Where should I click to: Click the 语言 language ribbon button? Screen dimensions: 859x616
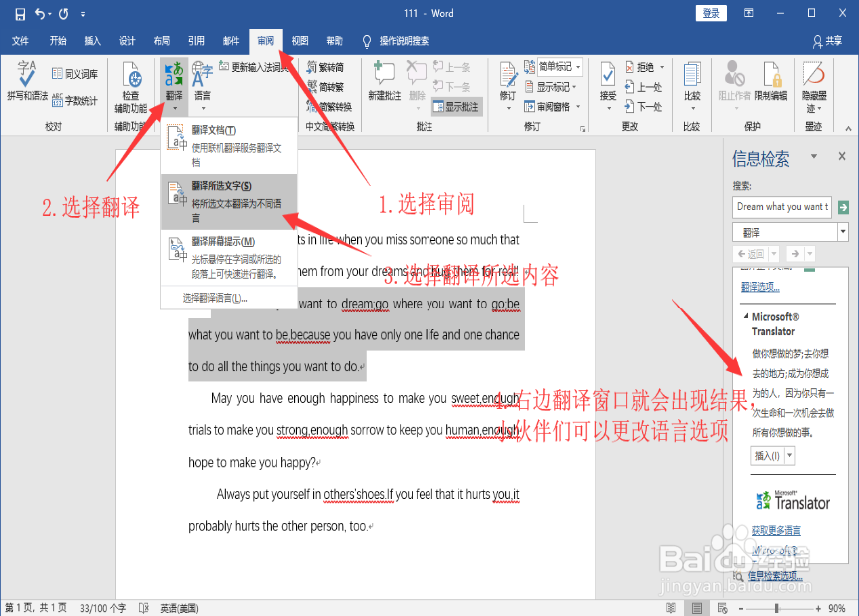202,85
